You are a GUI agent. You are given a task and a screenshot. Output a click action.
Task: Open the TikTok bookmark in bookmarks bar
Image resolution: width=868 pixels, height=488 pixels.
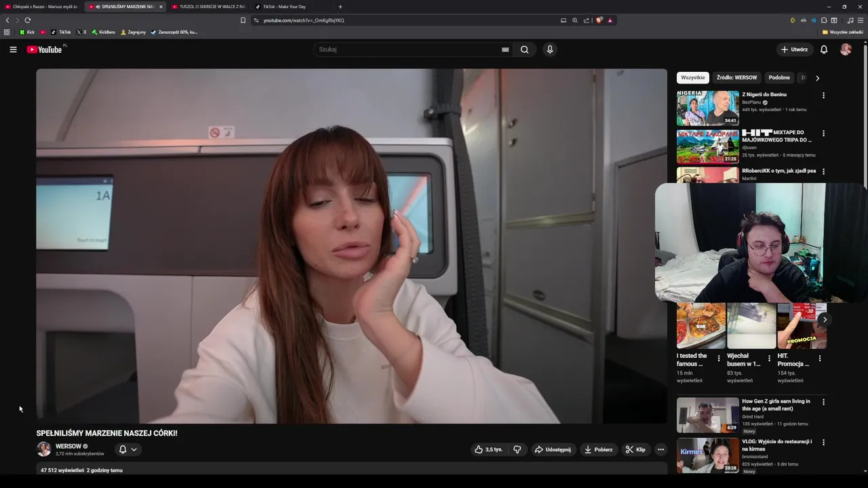[61, 32]
